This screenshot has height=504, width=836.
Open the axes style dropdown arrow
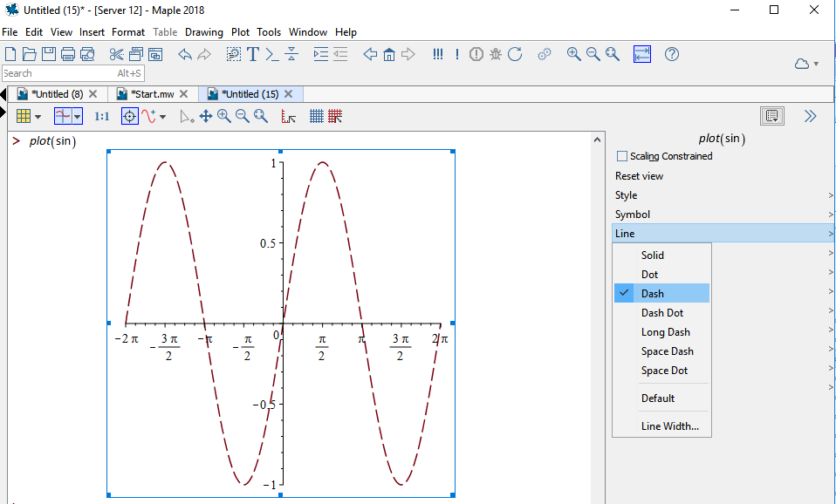[x=78, y=117]
